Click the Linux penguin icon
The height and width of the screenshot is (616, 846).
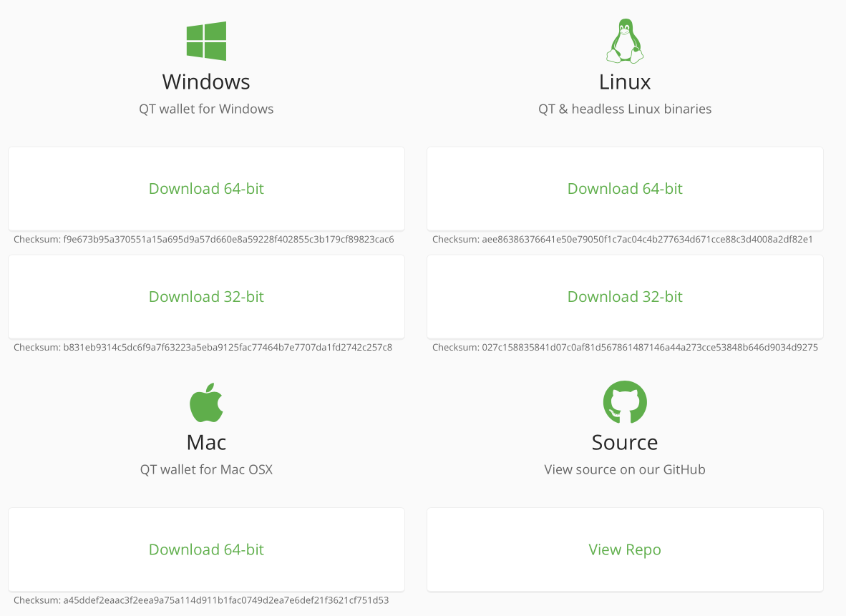point(625,41)
